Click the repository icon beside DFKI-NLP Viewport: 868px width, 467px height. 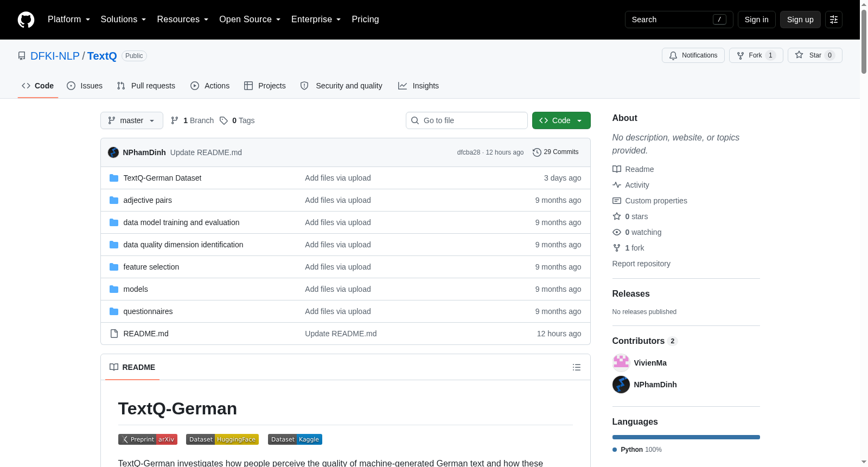22,56
